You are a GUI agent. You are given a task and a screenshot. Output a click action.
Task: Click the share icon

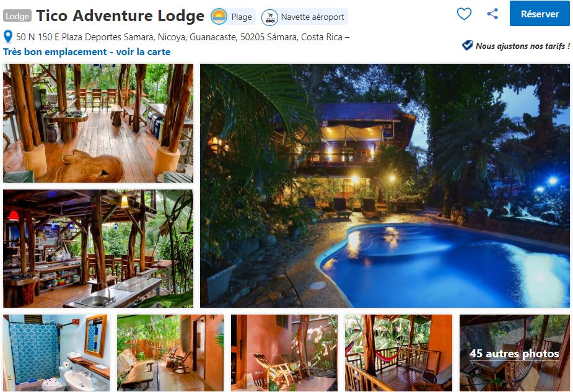[x=492, y=14]
